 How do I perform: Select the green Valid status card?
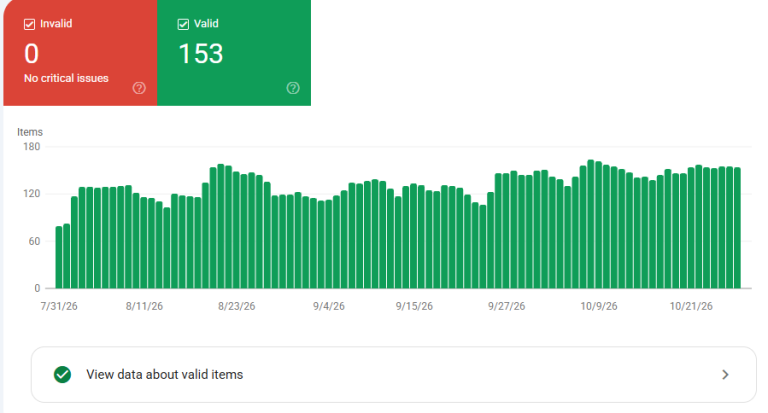point(234,53)
